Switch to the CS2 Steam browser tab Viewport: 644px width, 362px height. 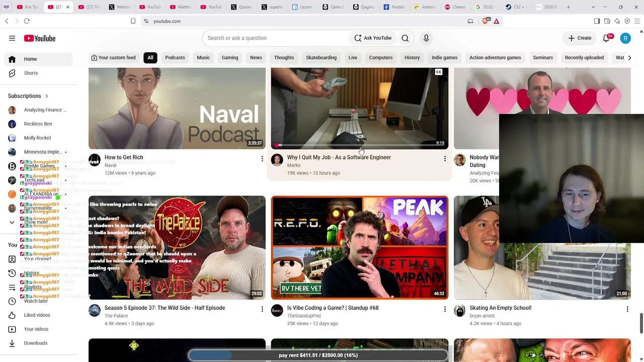click(517, 7)
